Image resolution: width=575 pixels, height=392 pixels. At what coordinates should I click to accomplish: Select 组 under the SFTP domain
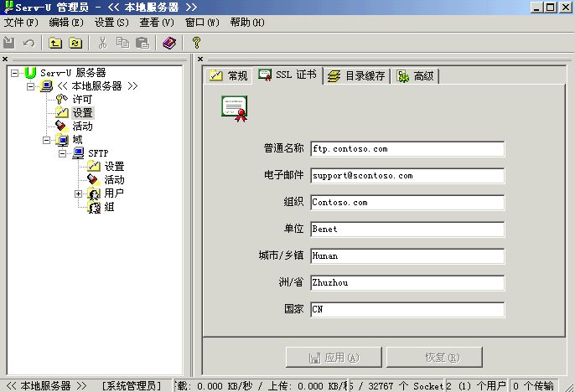coord(109,207)
